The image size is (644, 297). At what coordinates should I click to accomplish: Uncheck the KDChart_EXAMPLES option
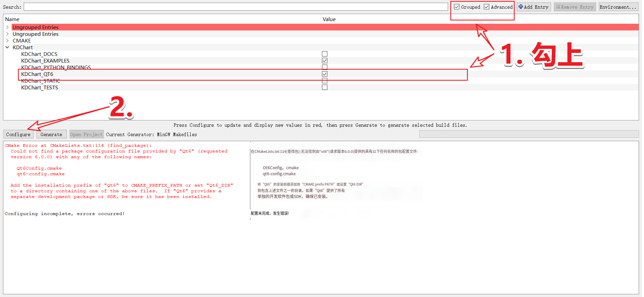point(325,61)
